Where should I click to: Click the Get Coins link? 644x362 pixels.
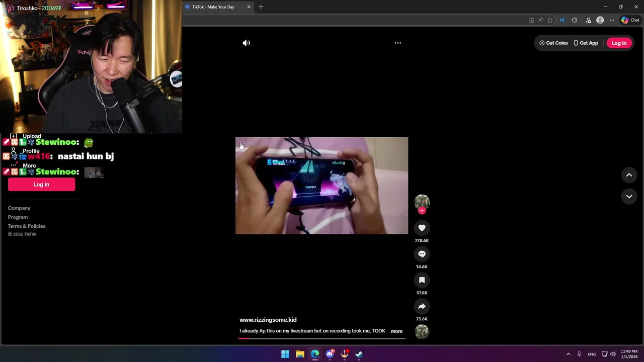point(553,43)
